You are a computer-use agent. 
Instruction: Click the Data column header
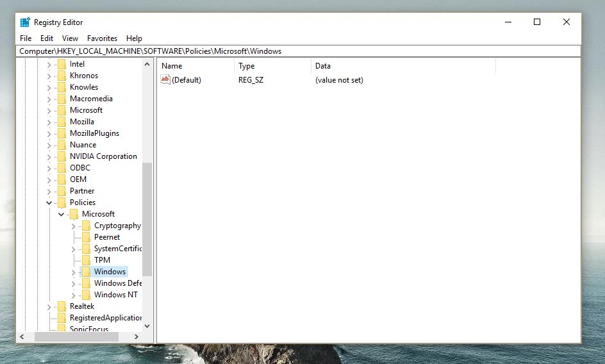[x=403, y=66]
